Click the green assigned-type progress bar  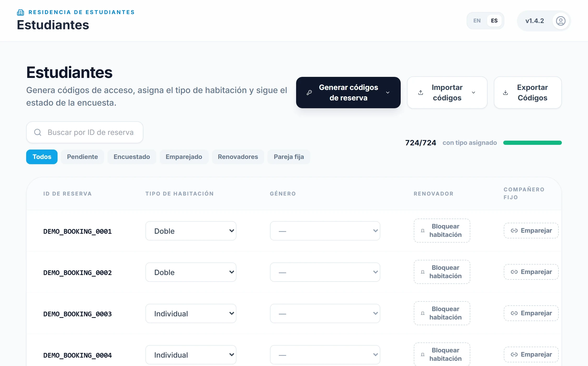tap(533, 143)
